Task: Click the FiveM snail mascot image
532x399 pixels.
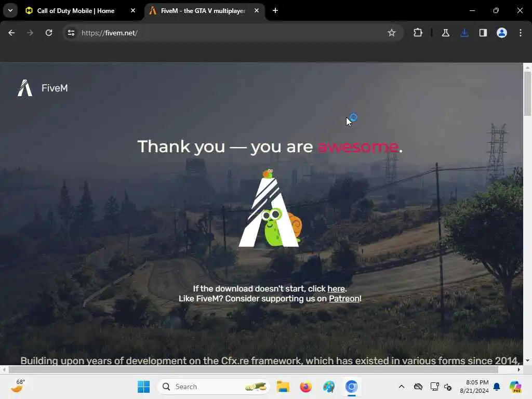Action: click(270, 208)
